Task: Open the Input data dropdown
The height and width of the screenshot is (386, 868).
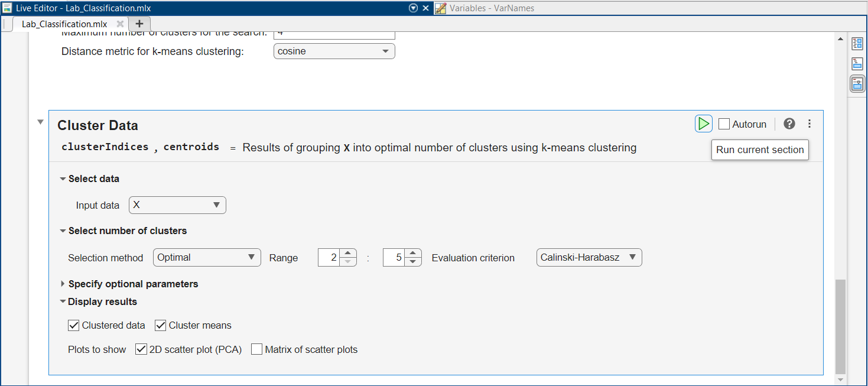Action: point(177,205)
